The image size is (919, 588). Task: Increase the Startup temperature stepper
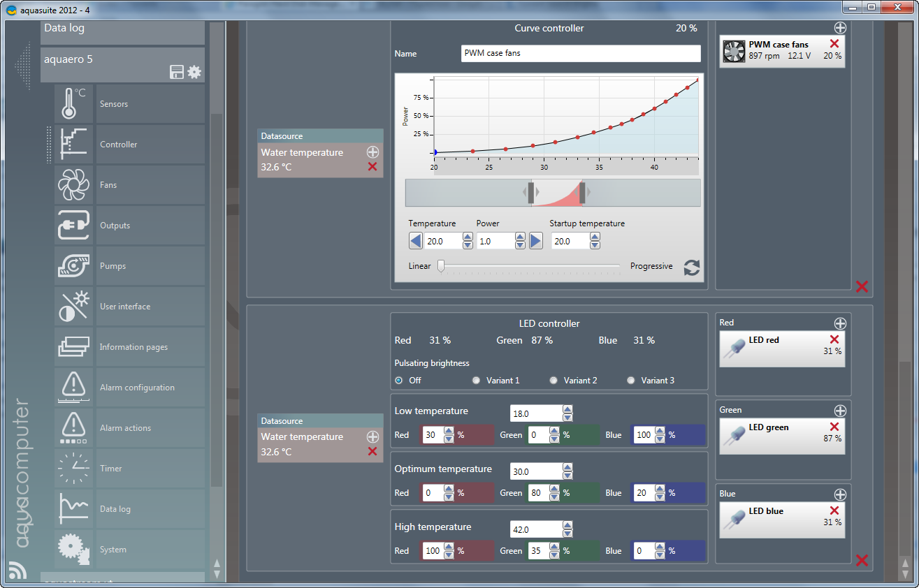[594, 237]
